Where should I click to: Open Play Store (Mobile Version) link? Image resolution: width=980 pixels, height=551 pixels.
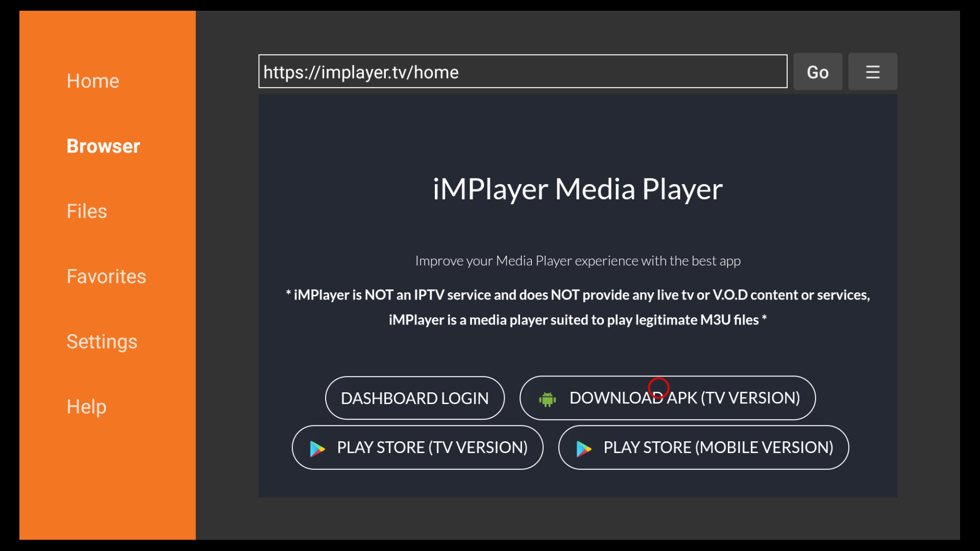[x=703, y=447]
